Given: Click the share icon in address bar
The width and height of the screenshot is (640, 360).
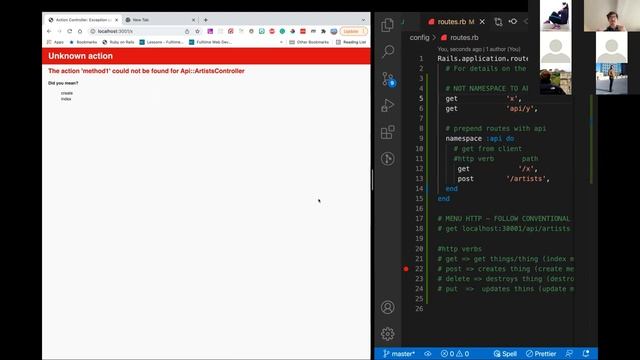Looking at the screenshot, I should click(x=187, y=31).
